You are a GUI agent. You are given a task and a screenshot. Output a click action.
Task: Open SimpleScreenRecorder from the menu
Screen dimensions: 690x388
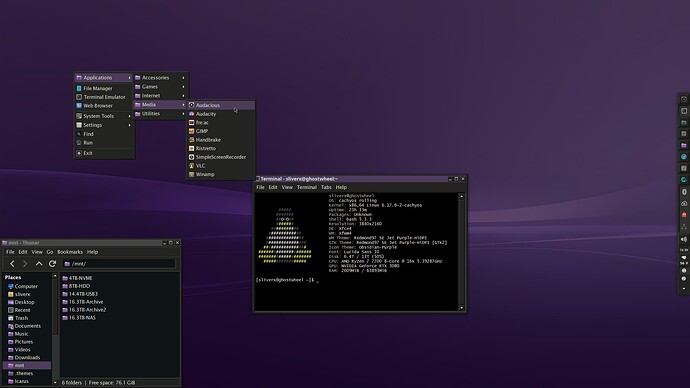[221, 157]
